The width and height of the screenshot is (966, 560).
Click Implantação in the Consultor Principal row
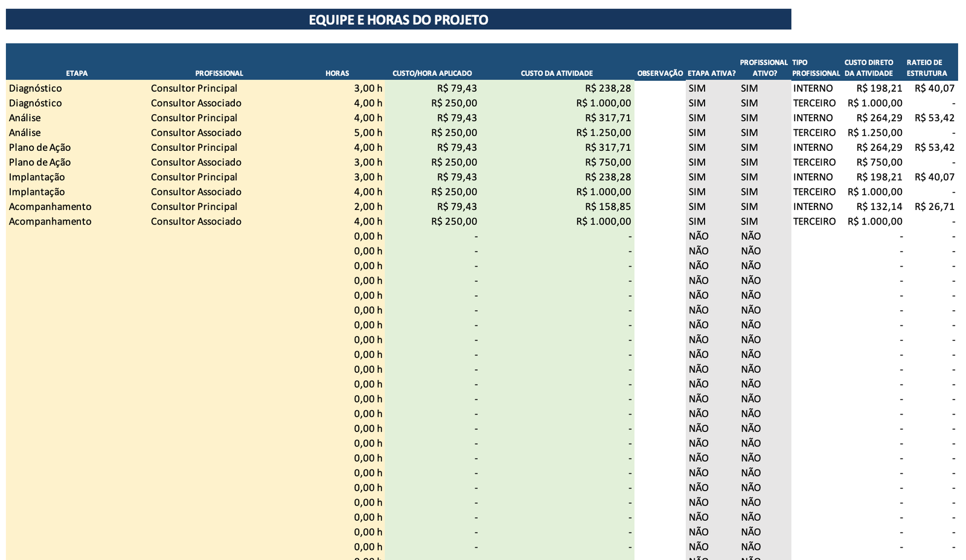37,177
